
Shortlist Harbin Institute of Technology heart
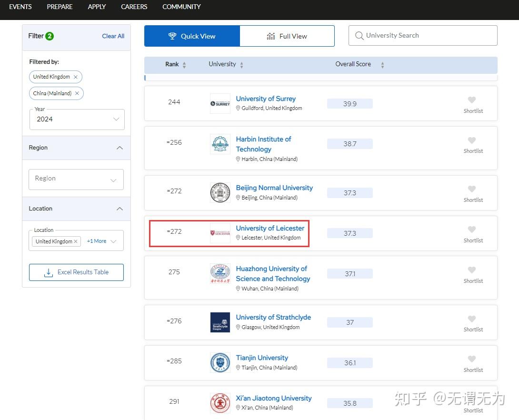[472, 140]
